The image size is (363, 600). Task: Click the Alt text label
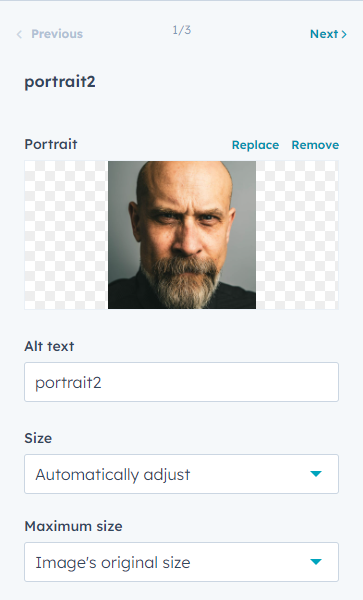[x=49, y=346]
